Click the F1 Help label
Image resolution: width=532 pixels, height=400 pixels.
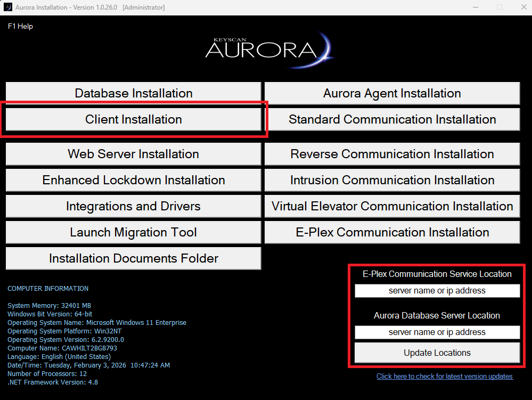point(20,26)
